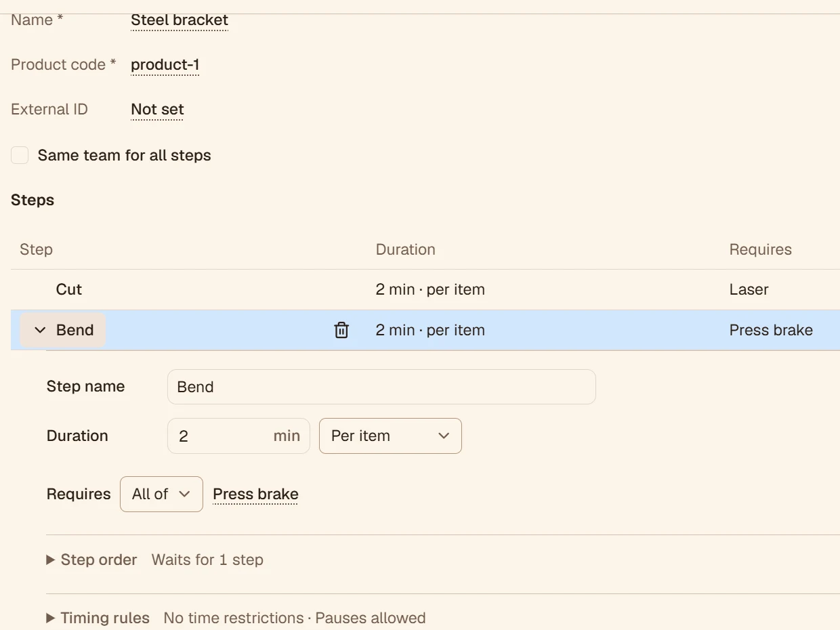Set the External ID 'Not set' value
Viewport: 840px width, 630px height.
(x=157, y=110)
